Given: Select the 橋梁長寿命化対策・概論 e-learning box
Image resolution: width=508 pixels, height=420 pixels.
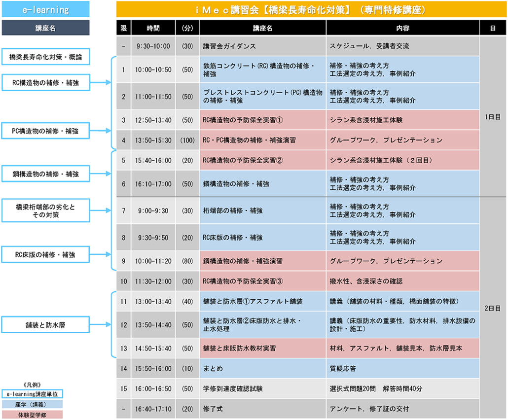Looking at the screenshot, I should tap(45, 57).
